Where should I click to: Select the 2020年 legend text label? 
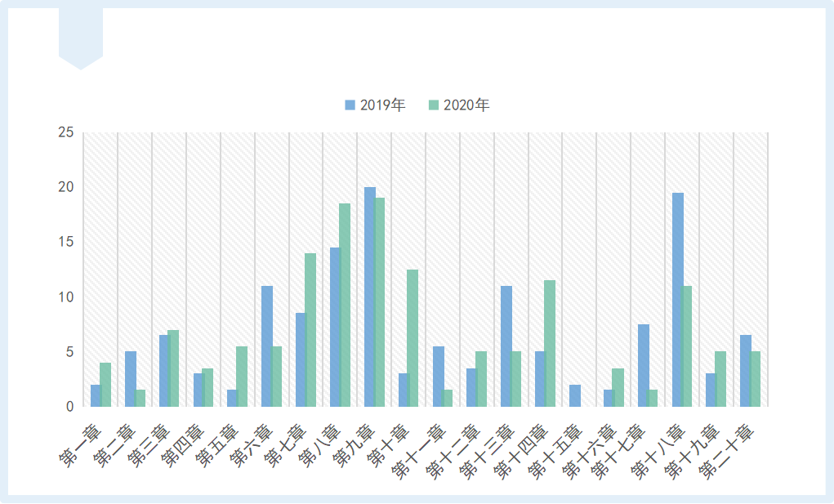pyautogui.click(x=466, y=105)
